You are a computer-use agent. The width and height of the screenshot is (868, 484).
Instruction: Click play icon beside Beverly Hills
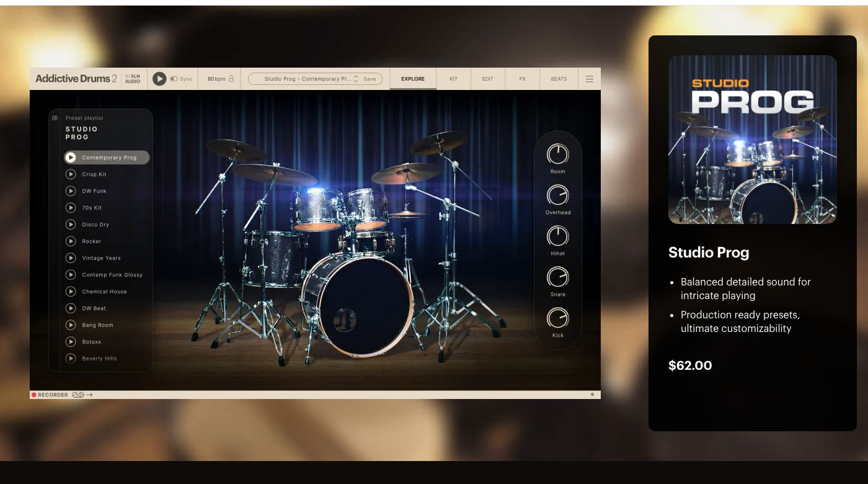point(71,359)
